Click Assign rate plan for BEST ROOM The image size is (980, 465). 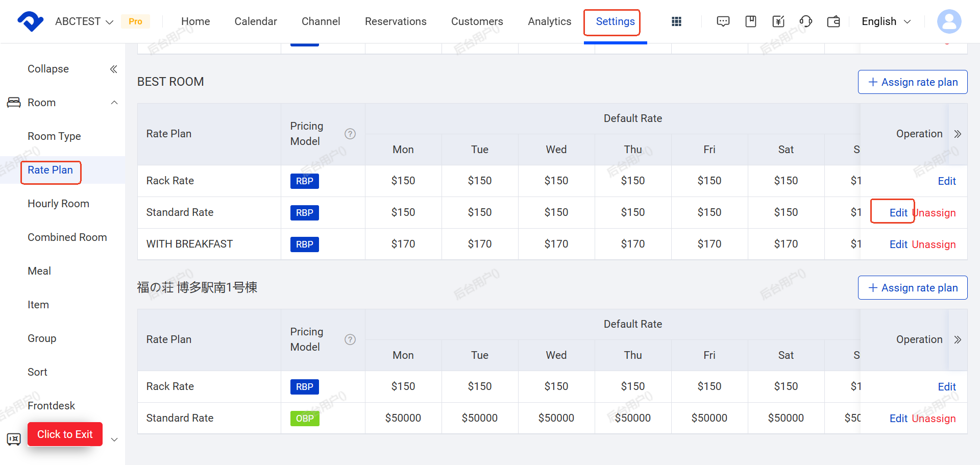coord(913,82)
